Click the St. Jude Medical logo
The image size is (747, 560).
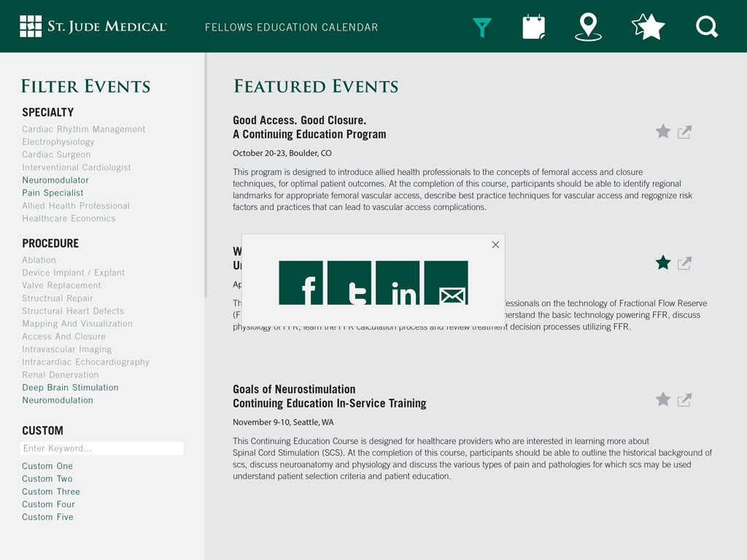click(93, 26)
